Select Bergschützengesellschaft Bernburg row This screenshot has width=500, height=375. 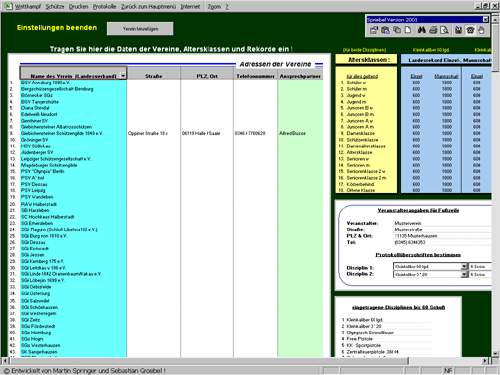click(73, 89)
